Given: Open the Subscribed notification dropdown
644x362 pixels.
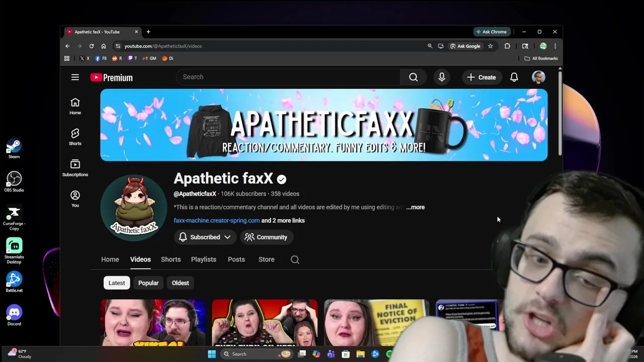Looking at the screenshot, I should [x=204, y=237].
